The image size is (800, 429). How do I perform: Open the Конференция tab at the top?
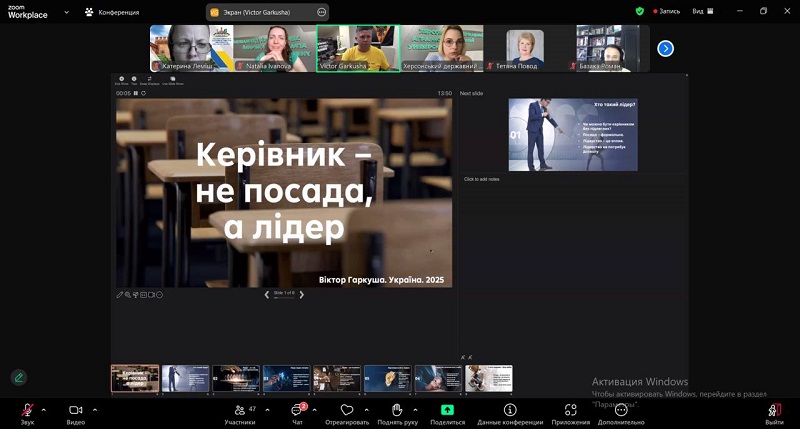click(x=111, y=12)
